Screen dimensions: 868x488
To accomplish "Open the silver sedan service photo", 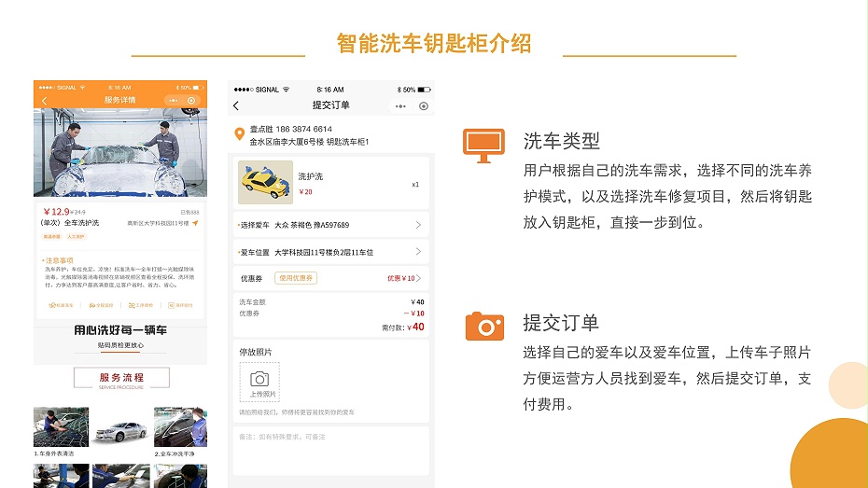I will tap(121, 430).
